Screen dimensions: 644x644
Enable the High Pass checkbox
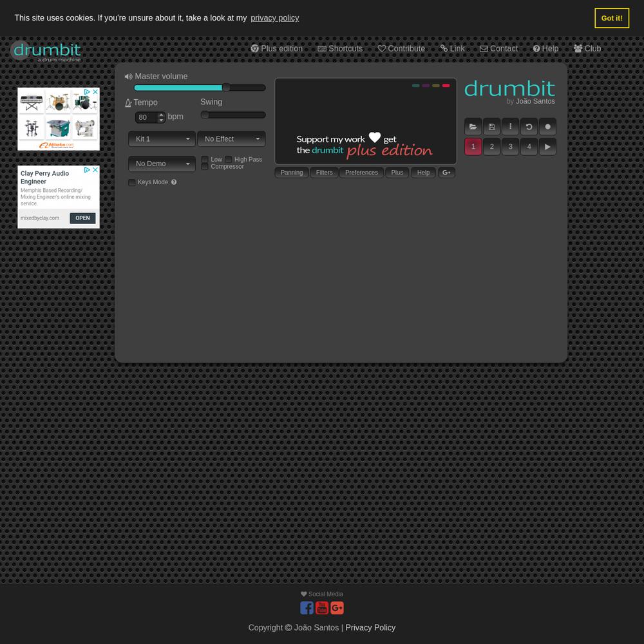click(229, 159)
